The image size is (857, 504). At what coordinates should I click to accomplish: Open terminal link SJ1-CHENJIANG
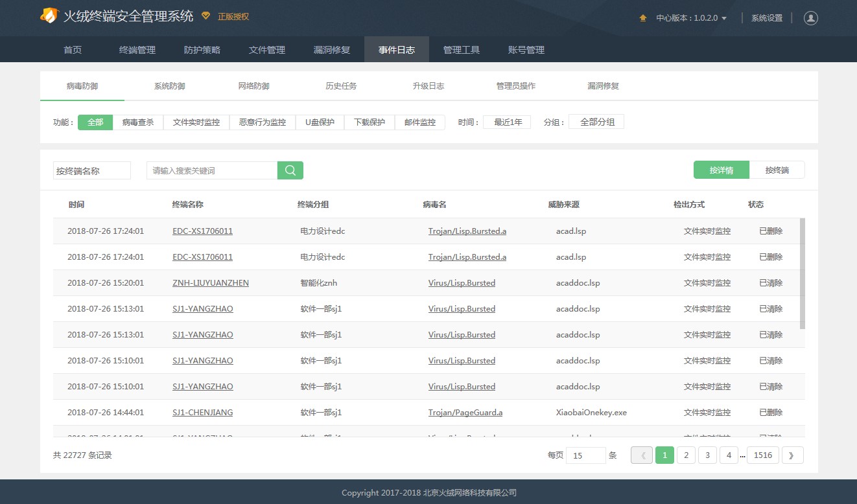[x=203, y=413]
